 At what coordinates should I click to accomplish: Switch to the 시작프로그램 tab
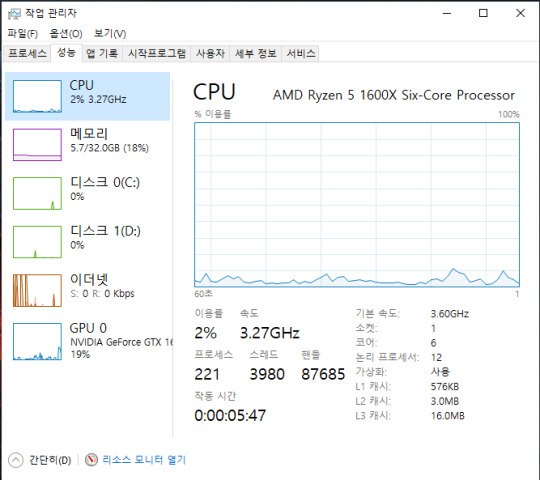click(157, 54)
